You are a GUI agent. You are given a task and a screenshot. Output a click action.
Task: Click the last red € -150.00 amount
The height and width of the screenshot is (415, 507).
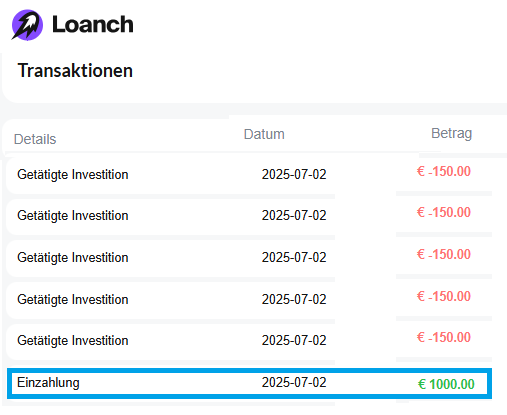(x=444, y=337)
